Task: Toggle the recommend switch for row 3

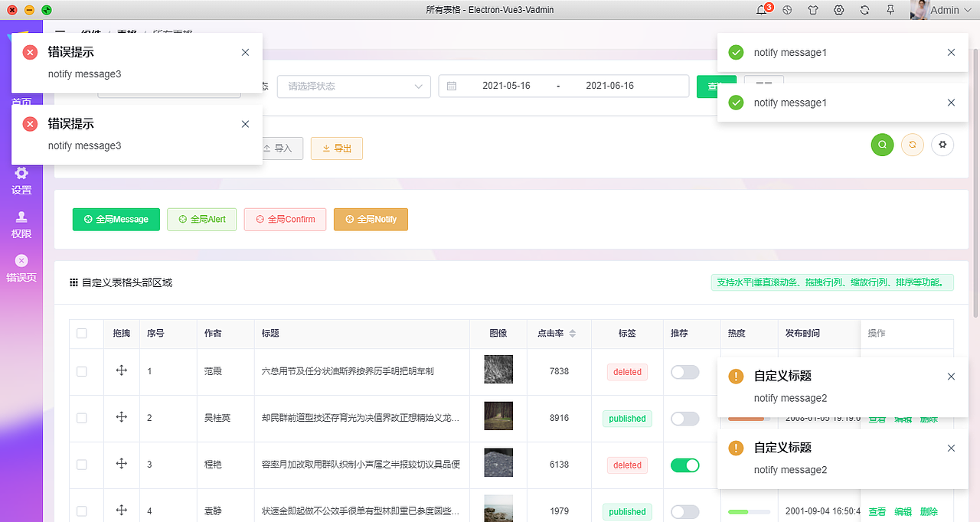Action: click(684, 465)
